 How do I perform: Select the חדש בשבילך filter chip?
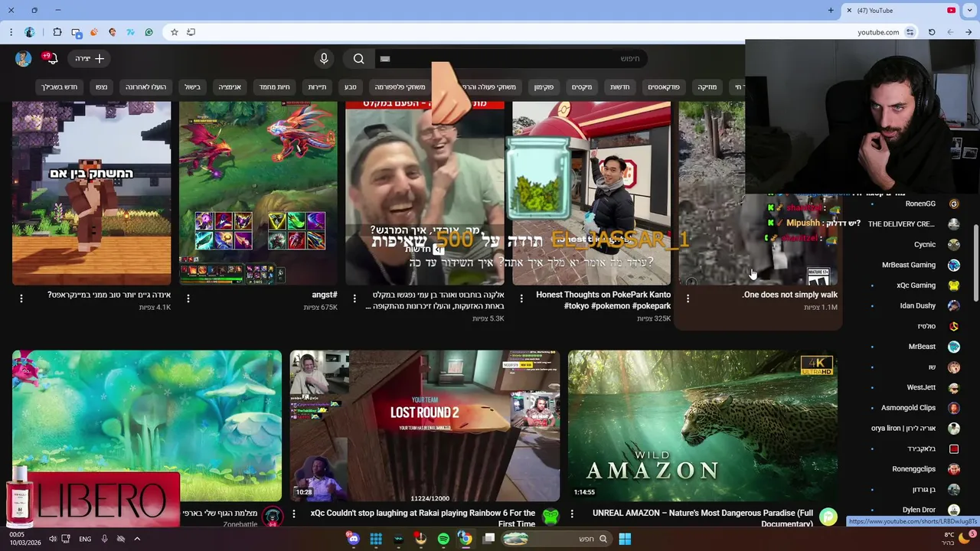click(x=60, y=87)
